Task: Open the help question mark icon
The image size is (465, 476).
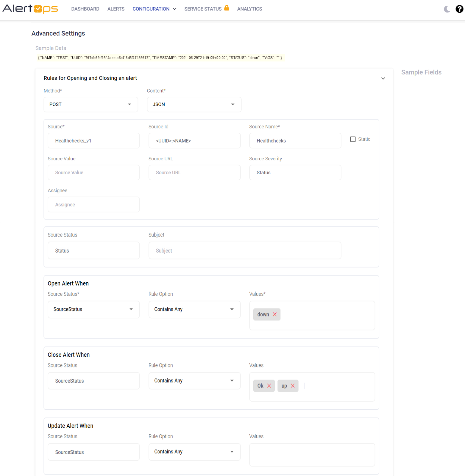Action: coord(459,9)
